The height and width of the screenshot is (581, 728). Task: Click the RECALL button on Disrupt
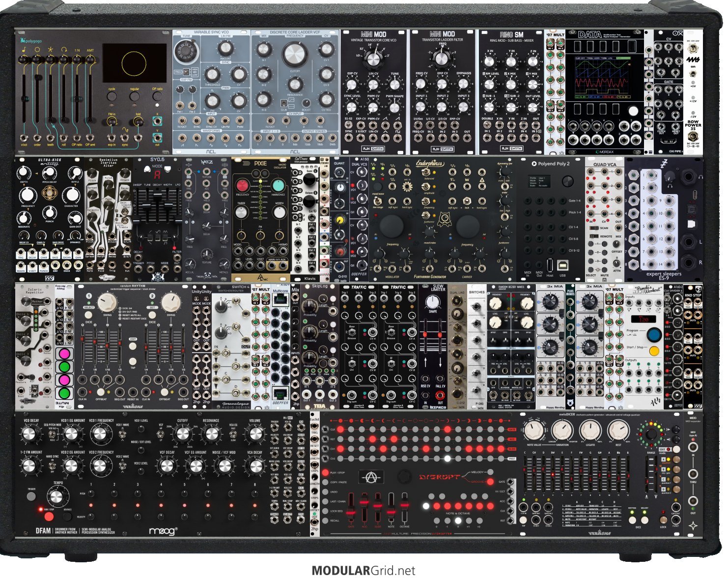click(x=326, y=520)
